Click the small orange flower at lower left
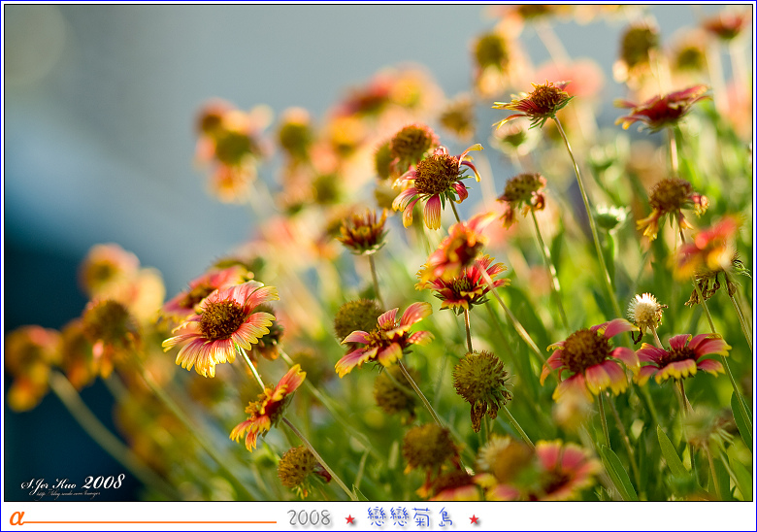This screenshot has height=532, width=757. click(x=267, y=406)
